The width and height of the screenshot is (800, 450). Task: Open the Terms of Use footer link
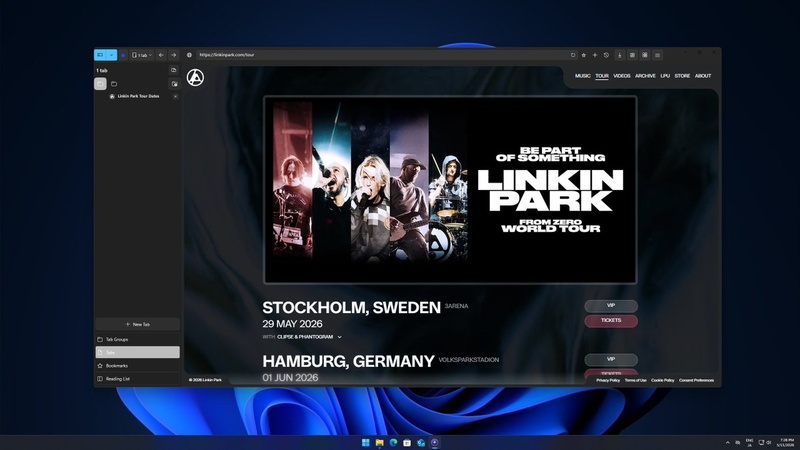(636, 380)
